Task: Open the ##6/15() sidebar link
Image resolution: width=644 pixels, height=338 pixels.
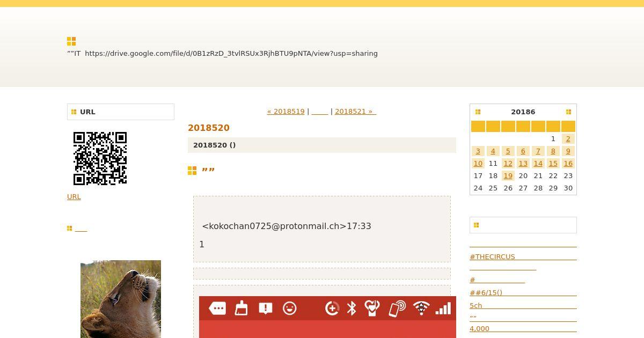Action: (486, 293)
